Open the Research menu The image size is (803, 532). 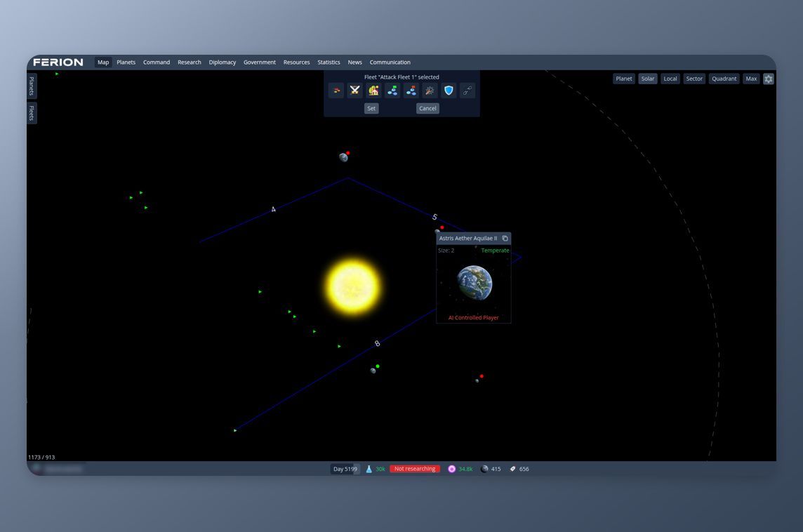click(189, 62)
